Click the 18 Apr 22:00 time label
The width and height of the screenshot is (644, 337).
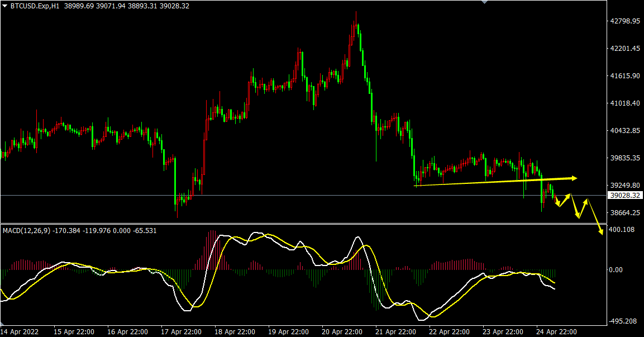pyautogui.click(x=236, y=331)
